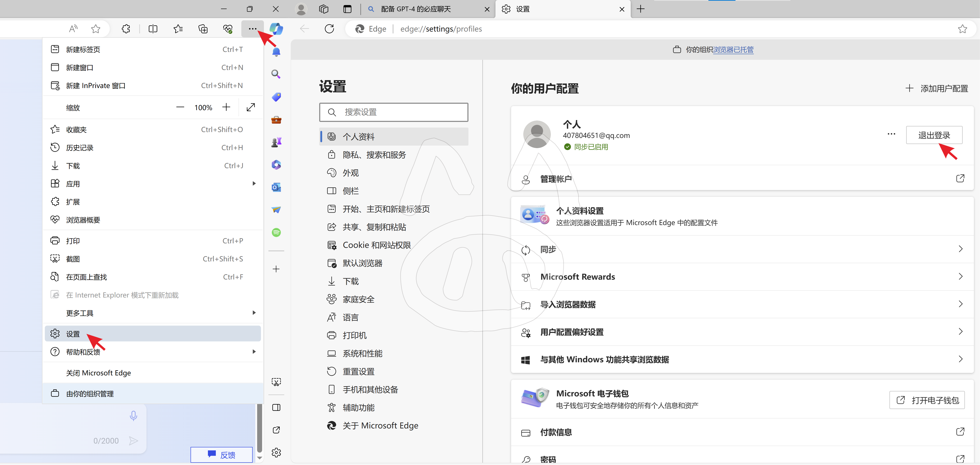Click the zoom out minus button
Viewport: 980px width, 465px height.
click(x=180, y=107)
